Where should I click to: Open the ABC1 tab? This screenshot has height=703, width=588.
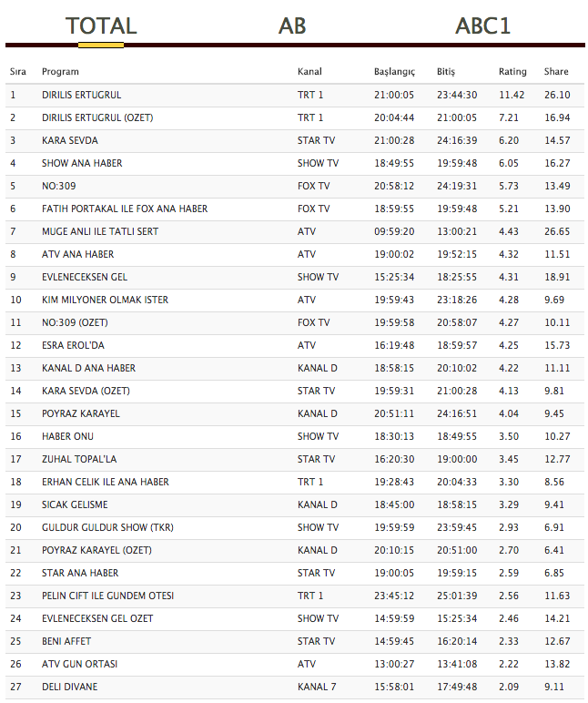point(482,26)
